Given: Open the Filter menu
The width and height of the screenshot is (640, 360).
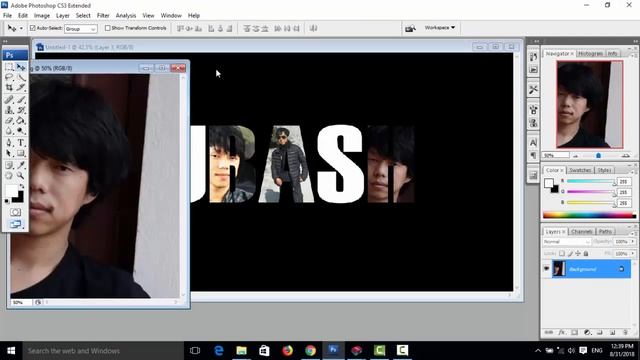Looking at the screenshot, I should [103, 16].
